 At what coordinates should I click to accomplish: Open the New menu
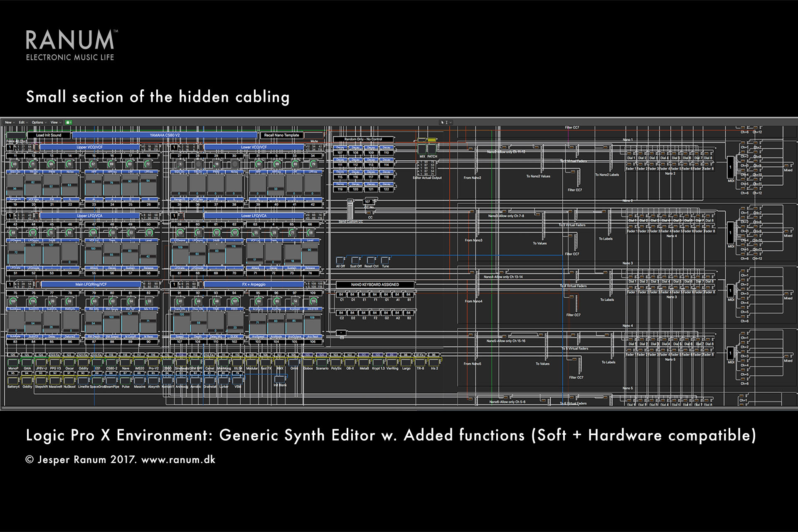coord(10,123)
